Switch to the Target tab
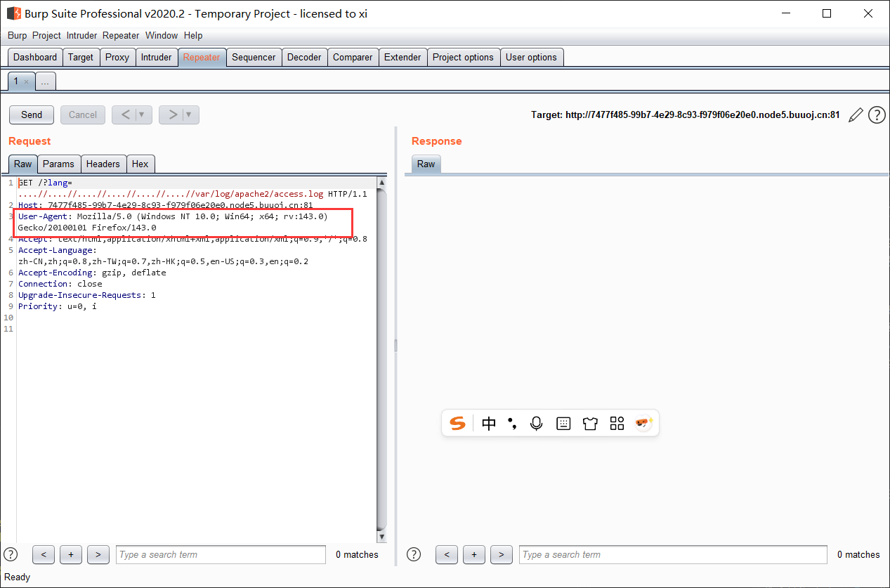Screen dimensions: 890x588 (81, 58)
